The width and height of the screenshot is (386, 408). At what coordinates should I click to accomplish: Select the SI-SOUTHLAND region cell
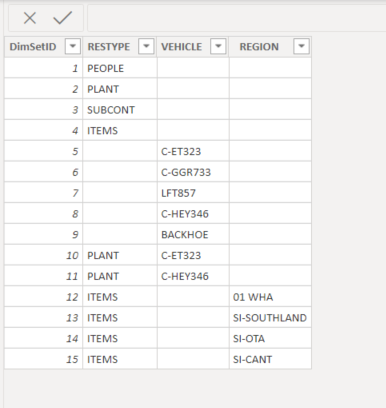(270, 318)
